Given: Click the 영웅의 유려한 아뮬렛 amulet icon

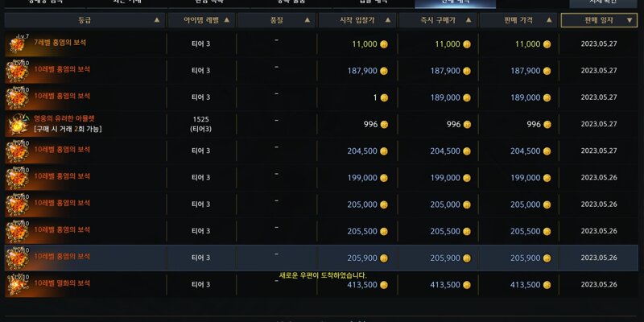Looking at the screenshot, I should pos(17,124).
